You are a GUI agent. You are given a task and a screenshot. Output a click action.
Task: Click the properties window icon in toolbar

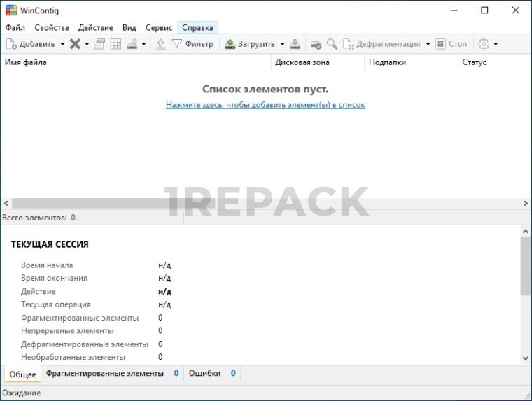(99, 44)
